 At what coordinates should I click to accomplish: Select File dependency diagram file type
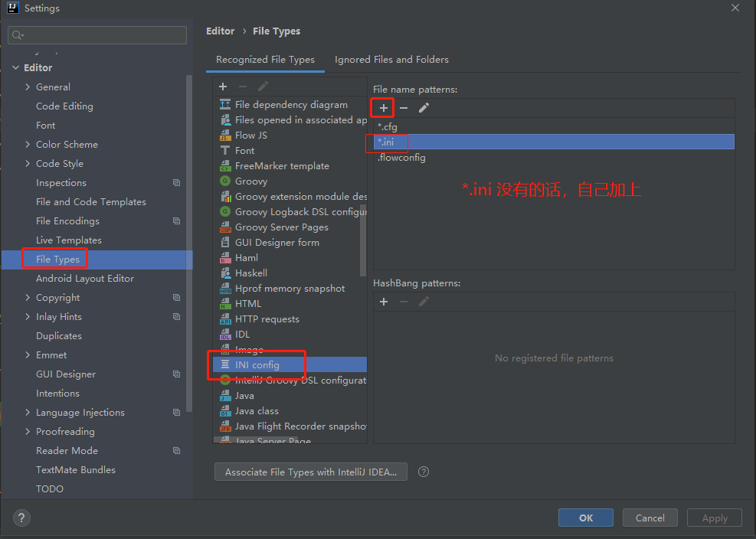pos(290,105)
